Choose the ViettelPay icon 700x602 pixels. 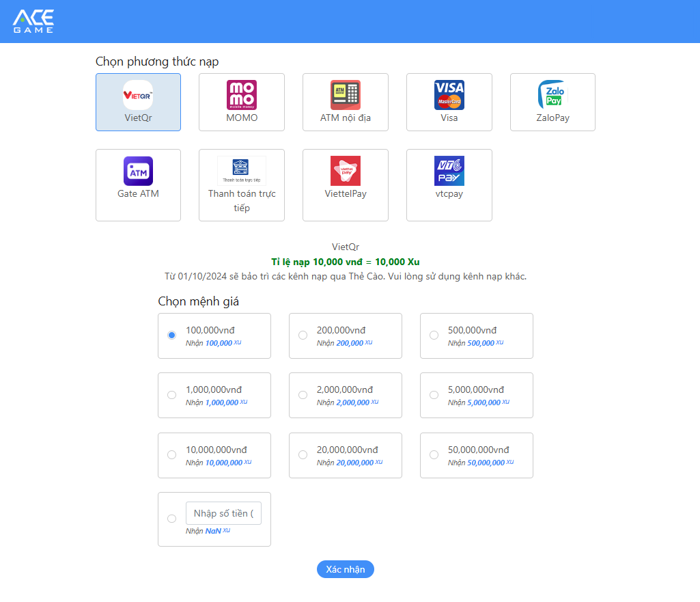(x=345, y=171)
